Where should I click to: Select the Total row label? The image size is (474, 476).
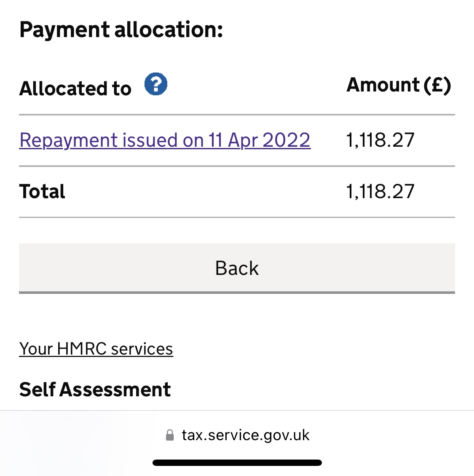click(x=42, y=191)
